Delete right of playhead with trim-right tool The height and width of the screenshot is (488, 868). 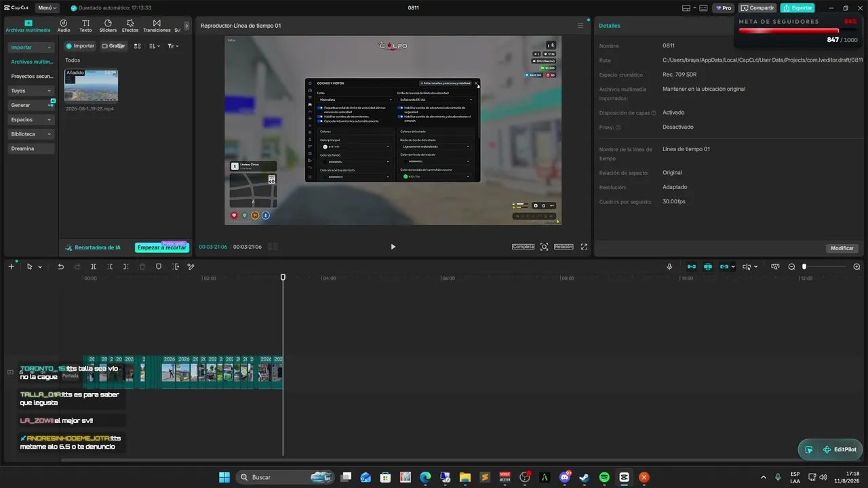pos(125,266)
